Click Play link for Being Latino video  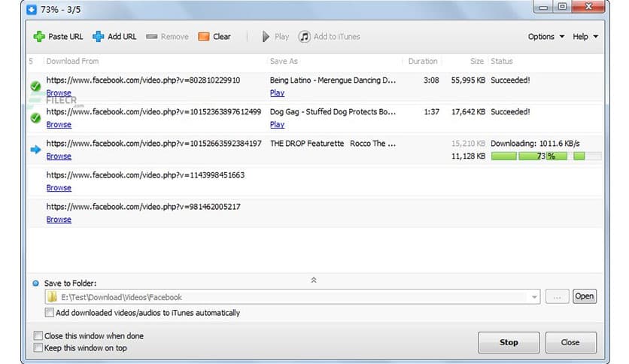277,93
